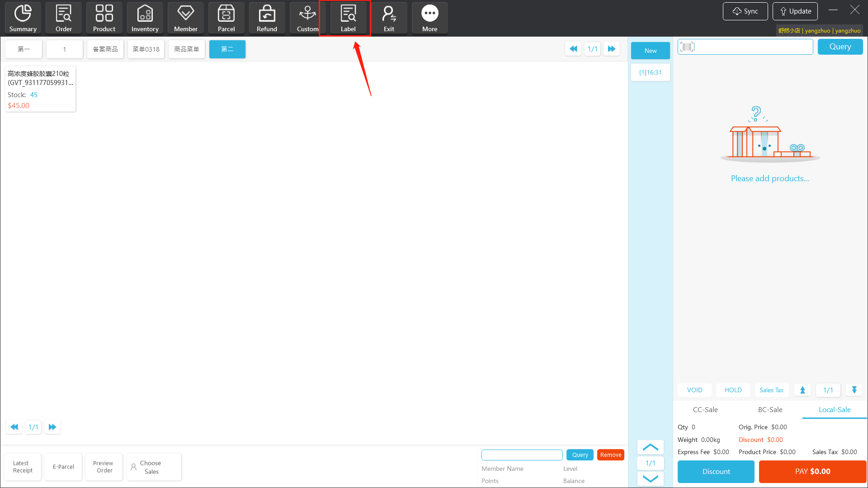
Task: Go to next category page arrow
Action: coord(612,49)
